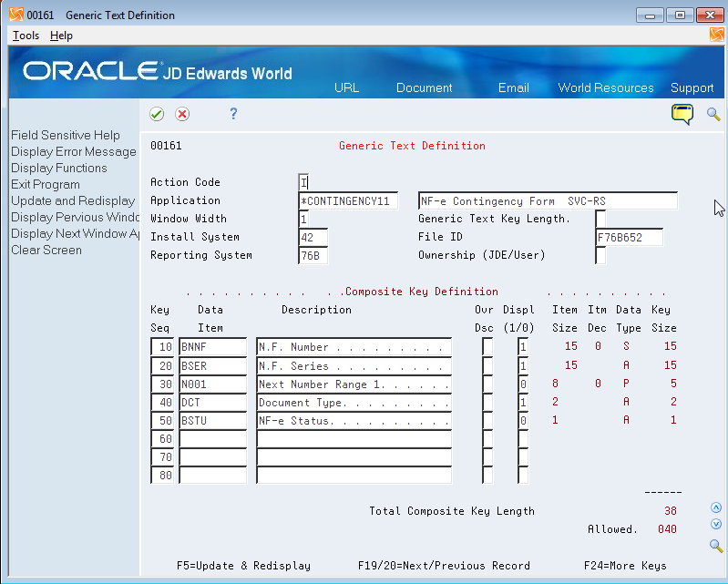
Task: Open the URL tab in banner
Action: click(346, 87)
